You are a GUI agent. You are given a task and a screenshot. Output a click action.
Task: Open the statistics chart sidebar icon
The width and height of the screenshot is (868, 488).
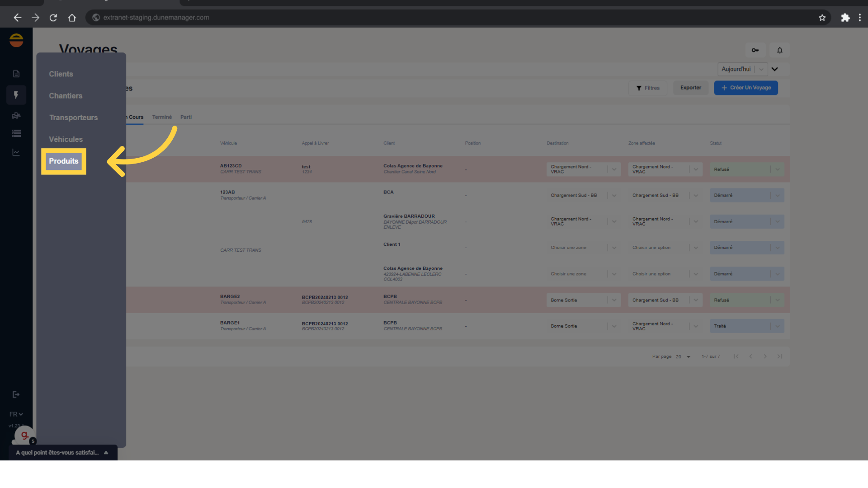point(16,152)
